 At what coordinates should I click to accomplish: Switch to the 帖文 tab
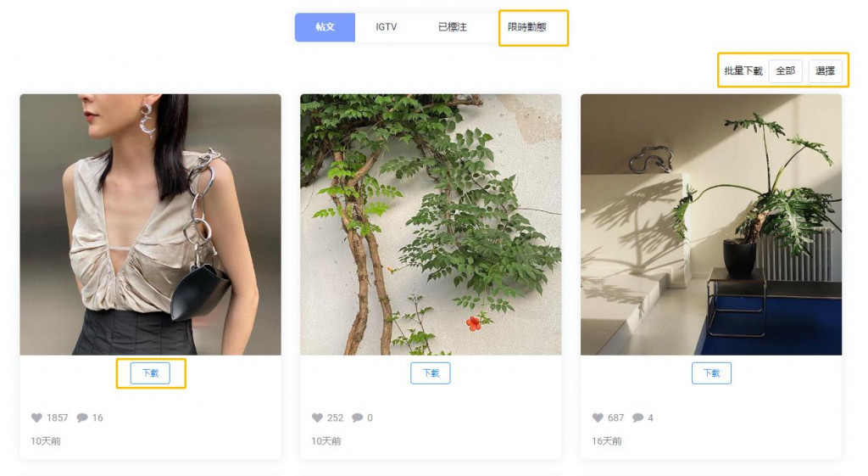[x=325, y=27]
